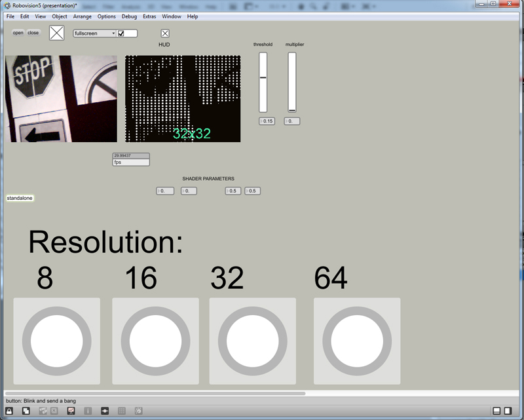The width and height of the screenshot is (524, 420).
Task: Show the bottom panel via status bar icon
Action: click(x=496, y=411)
